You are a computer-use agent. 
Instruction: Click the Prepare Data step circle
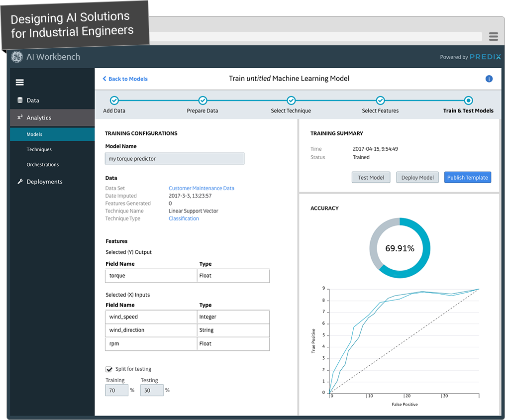(x=202, y=101)
